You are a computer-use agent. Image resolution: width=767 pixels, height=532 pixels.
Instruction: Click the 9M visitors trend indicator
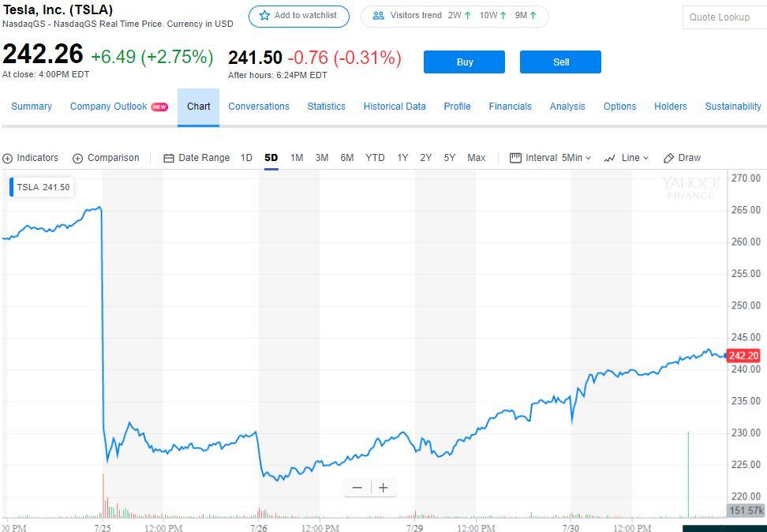(x=526, y=16)
